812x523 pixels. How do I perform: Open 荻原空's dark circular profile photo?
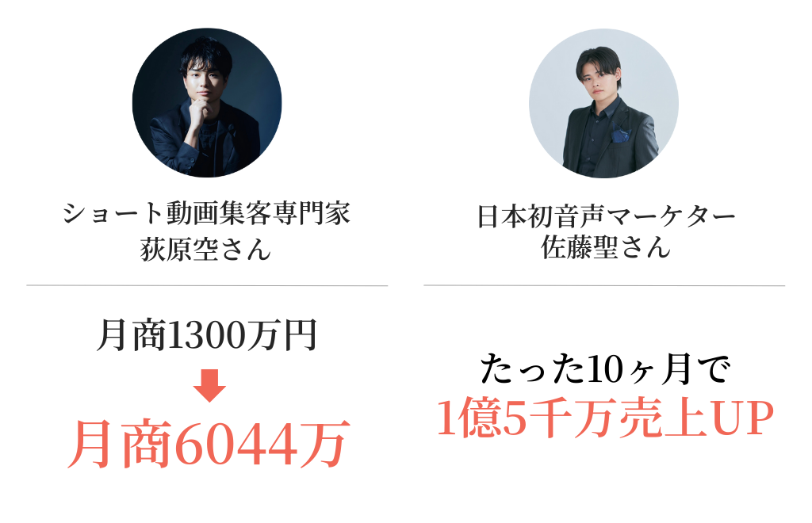click(207, 103)
